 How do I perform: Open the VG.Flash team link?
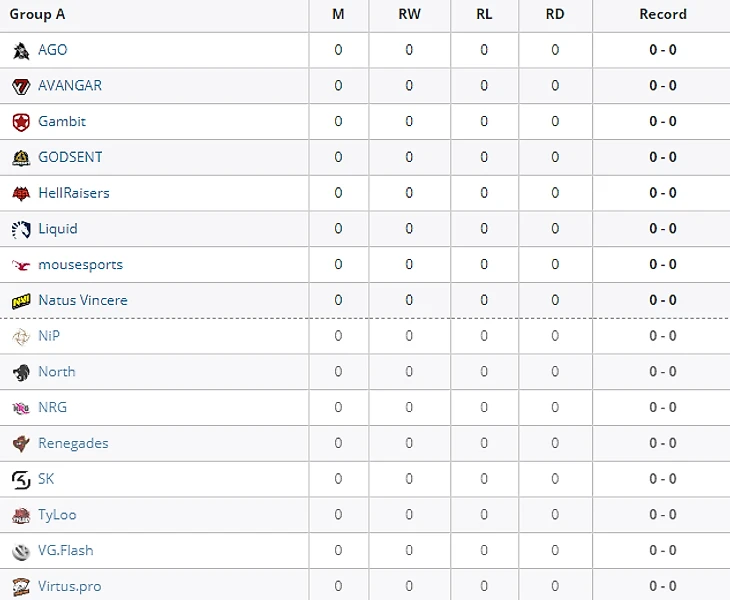[66, 550]
